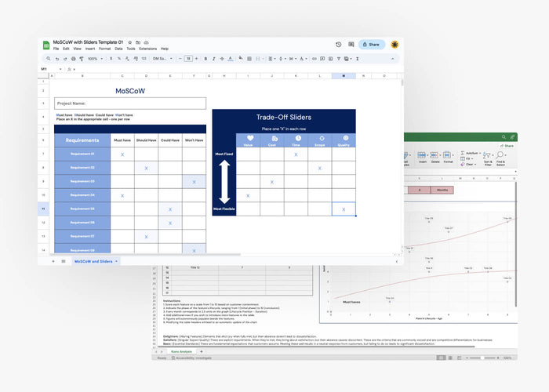This screenshot has width=549, height=392.
Task: Open version history clock icon
Action: [x=339, y=45]
